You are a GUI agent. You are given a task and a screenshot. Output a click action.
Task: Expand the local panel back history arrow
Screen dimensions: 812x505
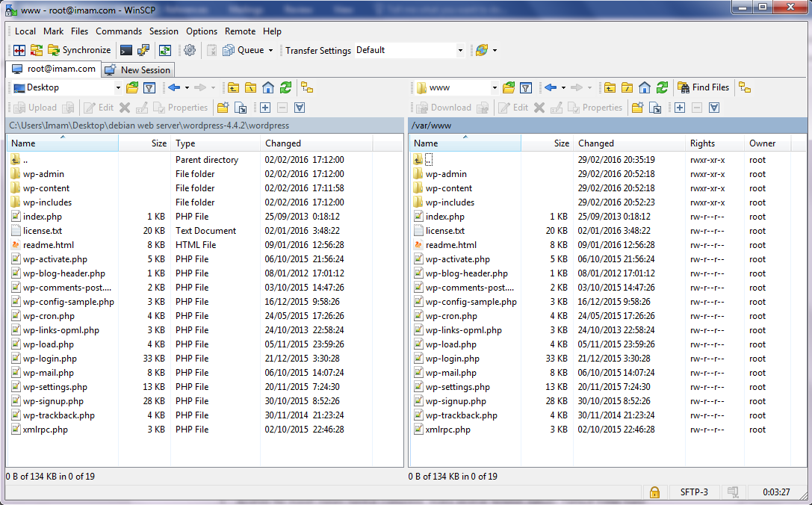(x=187, y=87)
